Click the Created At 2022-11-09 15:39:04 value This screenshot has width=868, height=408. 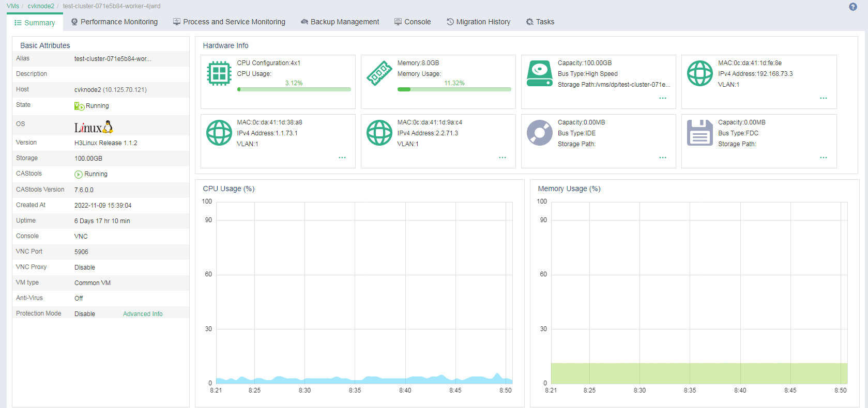tap(103, 206)
